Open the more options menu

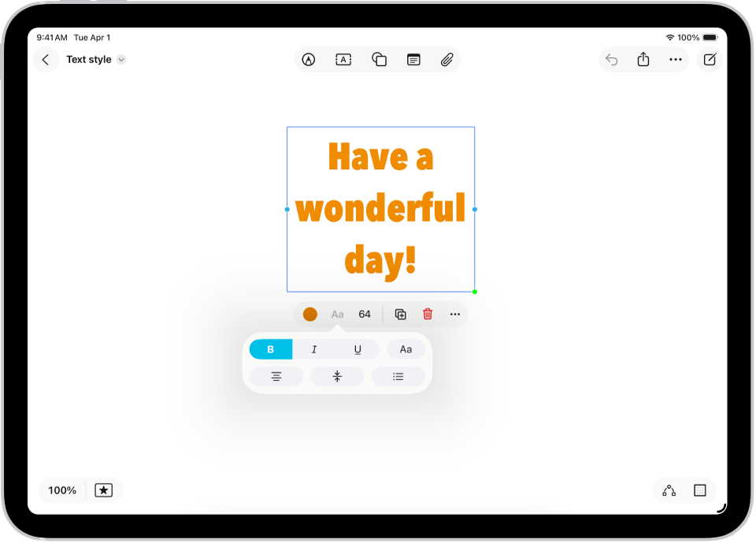pyautogui.click(x=675, y=59)
